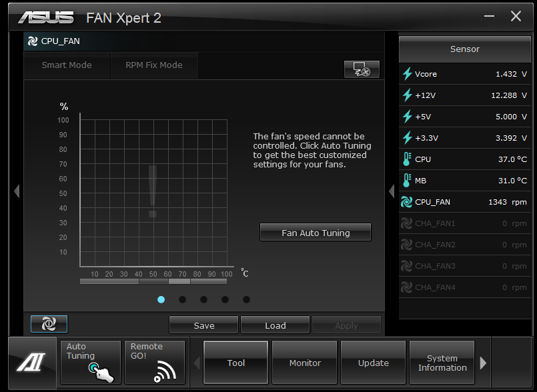Open the System Information menu button
The image size is (537, 392).
point(442,363)
